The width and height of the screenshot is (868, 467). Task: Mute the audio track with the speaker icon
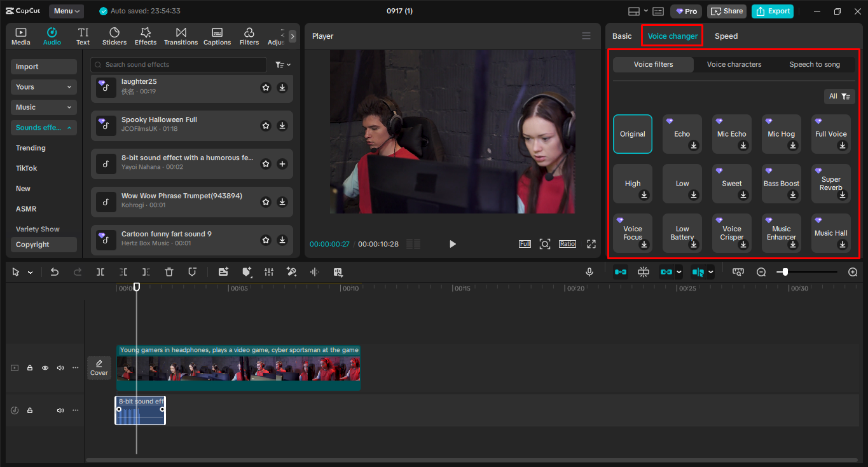60,410
